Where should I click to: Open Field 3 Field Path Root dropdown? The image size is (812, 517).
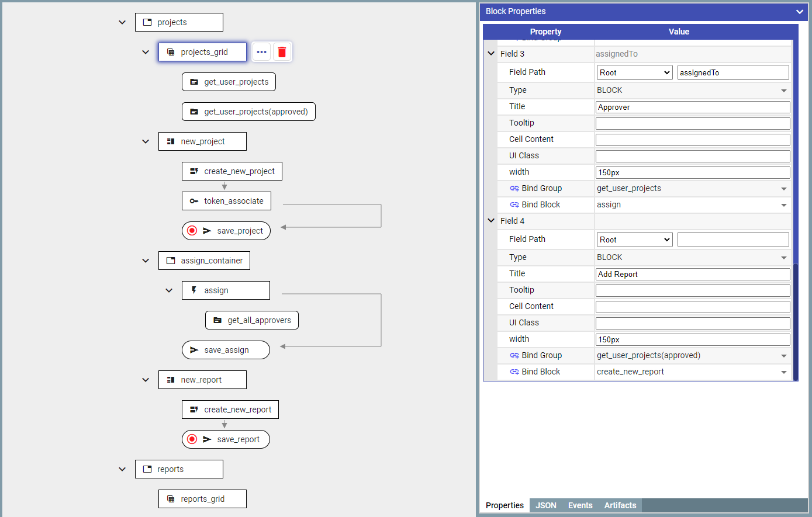634,72
